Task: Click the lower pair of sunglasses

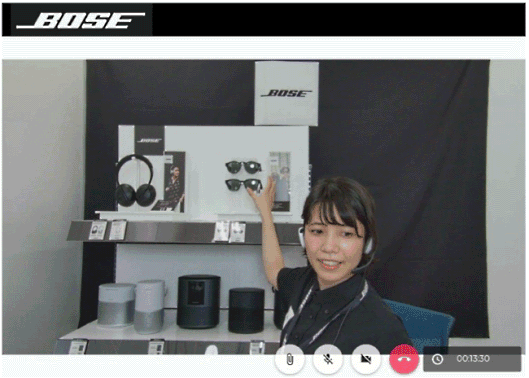Action: pyautogui.click(x=244, y=185)
